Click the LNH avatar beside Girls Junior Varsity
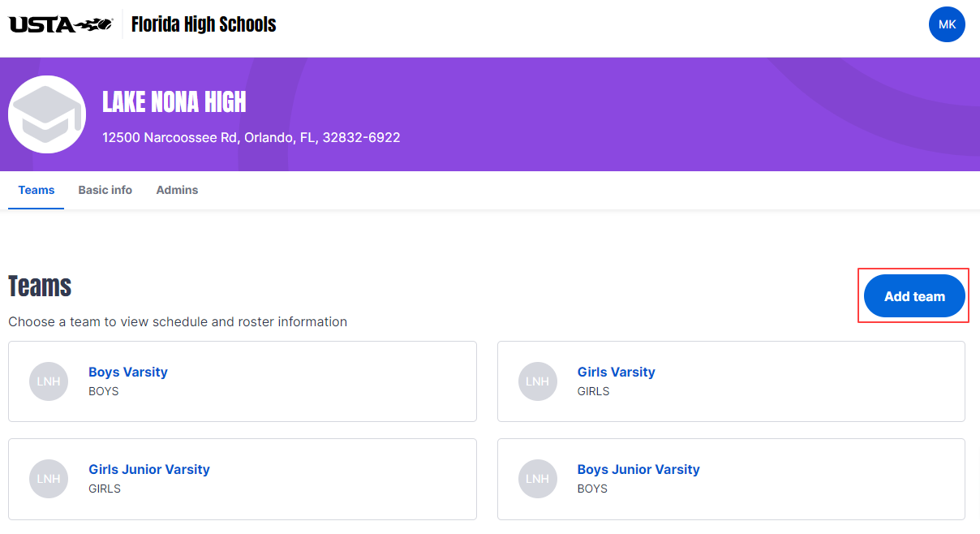The height and width of the screenshot is (534, 980). pyautogui.click(x=49, y=479)
